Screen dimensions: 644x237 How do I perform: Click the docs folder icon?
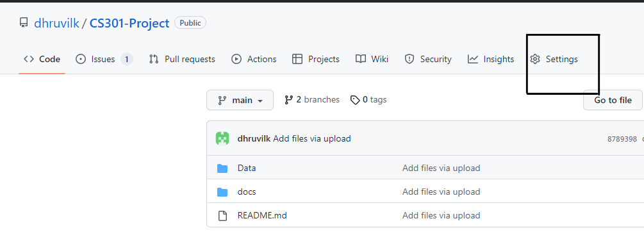point(222,192)
